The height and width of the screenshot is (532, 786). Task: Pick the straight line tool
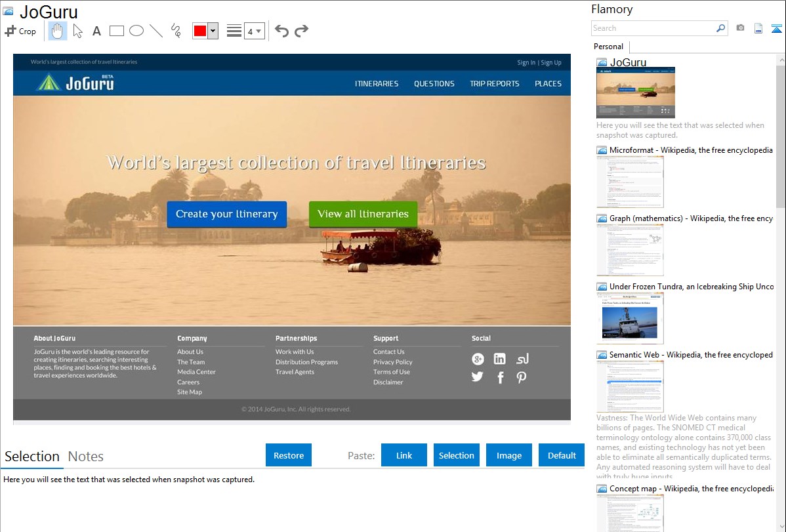(x=155, y=31)
